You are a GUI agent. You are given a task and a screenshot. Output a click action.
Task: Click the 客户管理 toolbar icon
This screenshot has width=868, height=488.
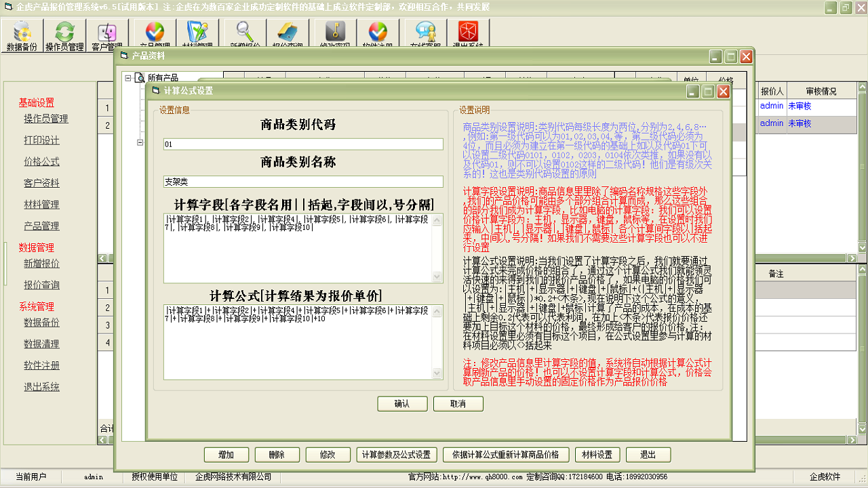pos(107,35)
